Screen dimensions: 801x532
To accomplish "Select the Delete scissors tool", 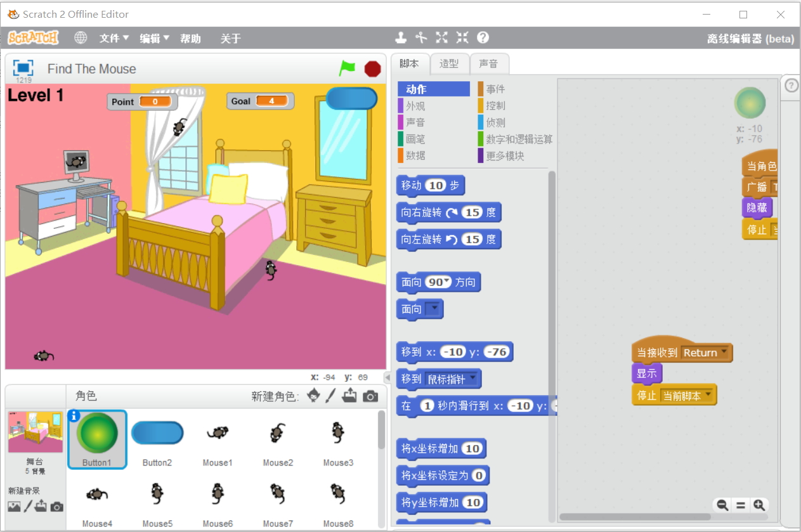I will click(x=421, y=37).
